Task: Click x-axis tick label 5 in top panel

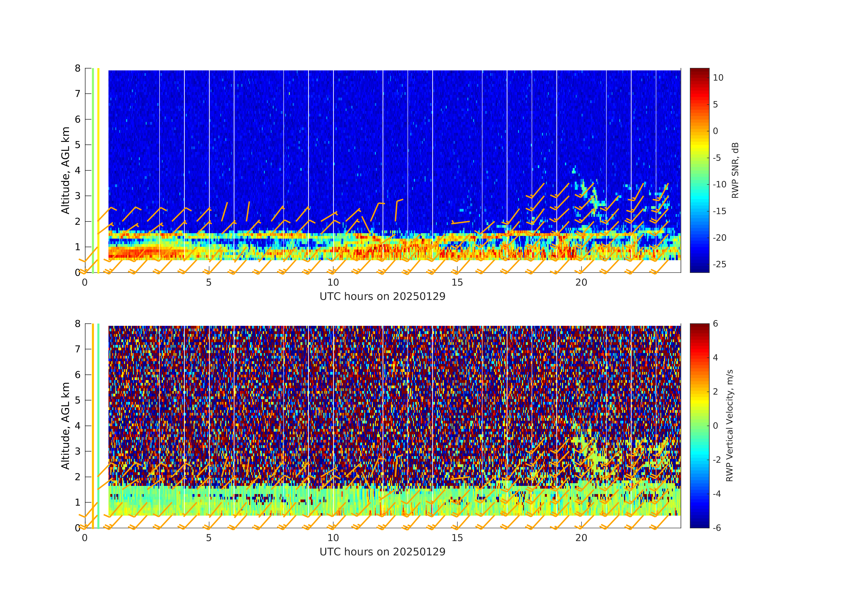Action: [x=209, y=283]
